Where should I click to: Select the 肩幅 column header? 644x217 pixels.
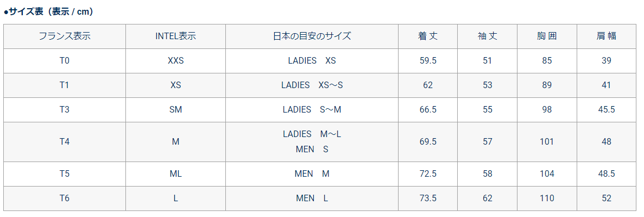coord(606,36)
